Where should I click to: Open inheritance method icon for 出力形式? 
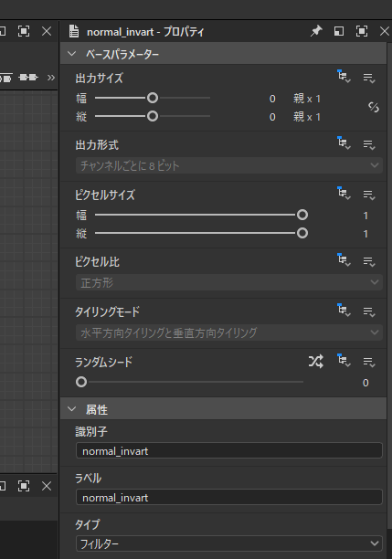[344, 143]
